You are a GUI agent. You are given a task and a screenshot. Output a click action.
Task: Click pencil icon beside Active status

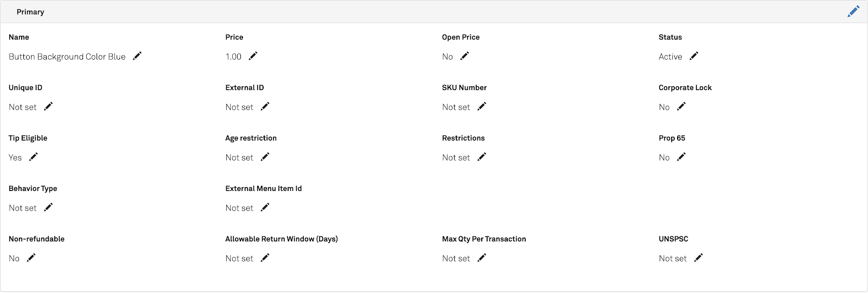click(x=694, y=56)
